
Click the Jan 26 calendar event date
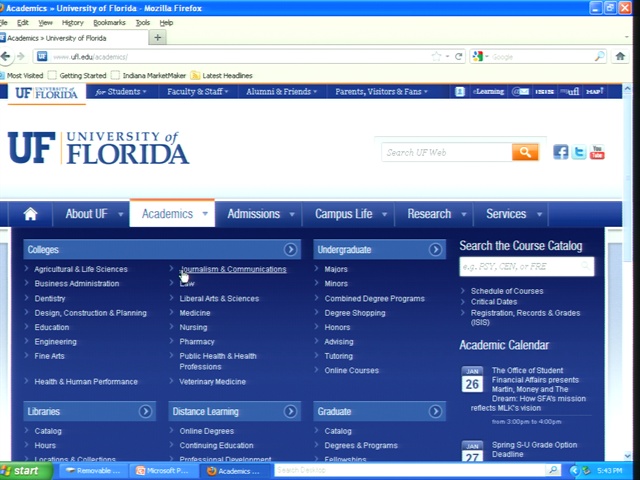(472, 379)
